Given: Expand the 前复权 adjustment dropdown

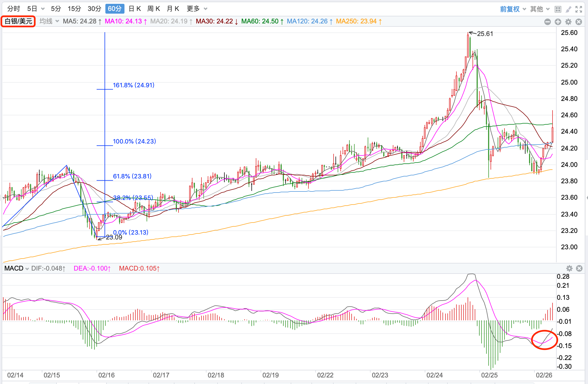Looking at the screenshot, I should click(513, 9).
